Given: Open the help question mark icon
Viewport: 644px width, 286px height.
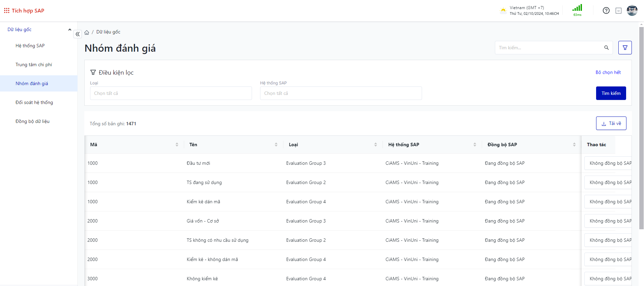Looking at the screenshot, I should coord(606,10).
